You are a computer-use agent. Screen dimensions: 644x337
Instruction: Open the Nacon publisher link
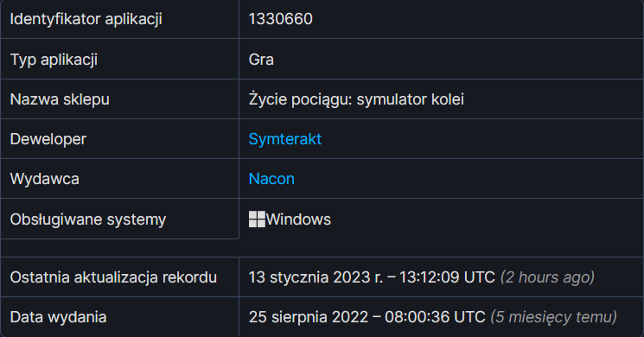271,179
